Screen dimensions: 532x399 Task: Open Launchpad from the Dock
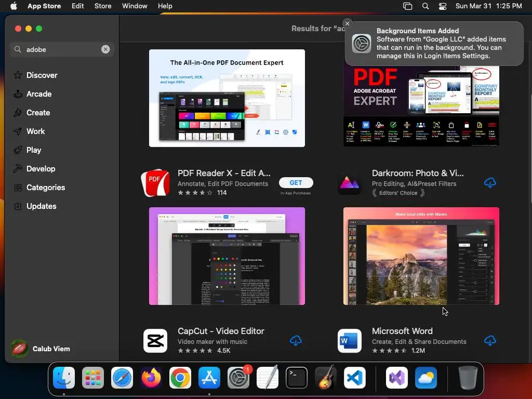93,378
